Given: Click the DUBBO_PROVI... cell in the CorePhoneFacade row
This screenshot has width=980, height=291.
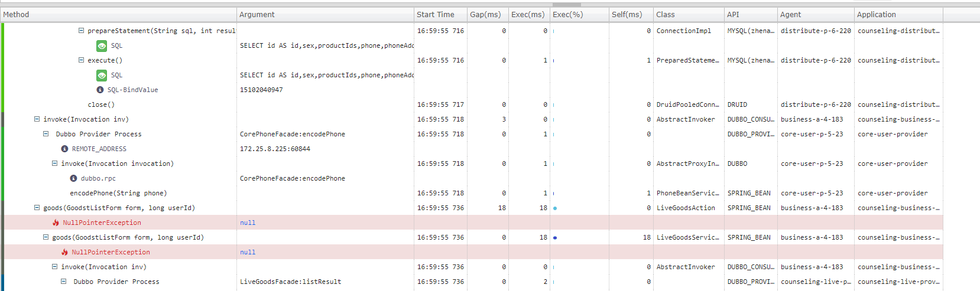Looking at the screenshot, I should pos(751,134).
